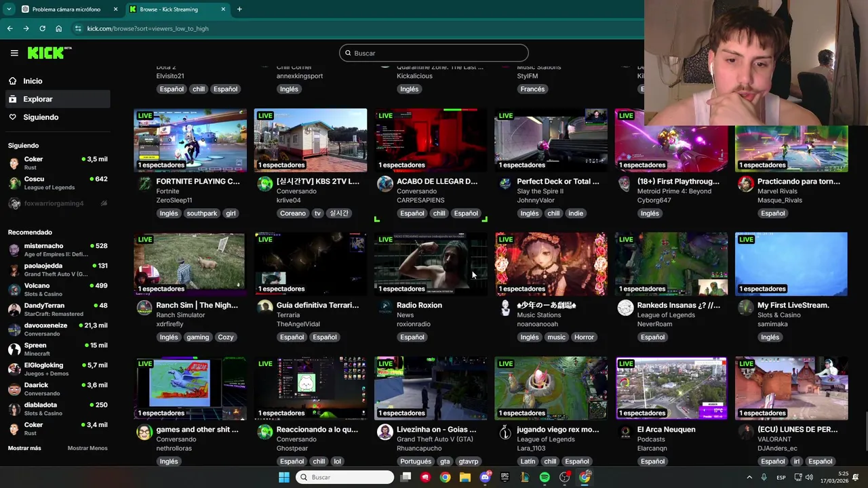Click Elarcanqn channel avatar
868x488 pixels.
click(x=625, y=432)
